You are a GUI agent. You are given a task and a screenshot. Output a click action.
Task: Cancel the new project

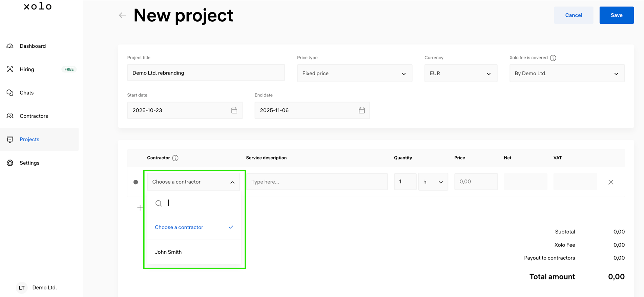(x=573, y=15)
